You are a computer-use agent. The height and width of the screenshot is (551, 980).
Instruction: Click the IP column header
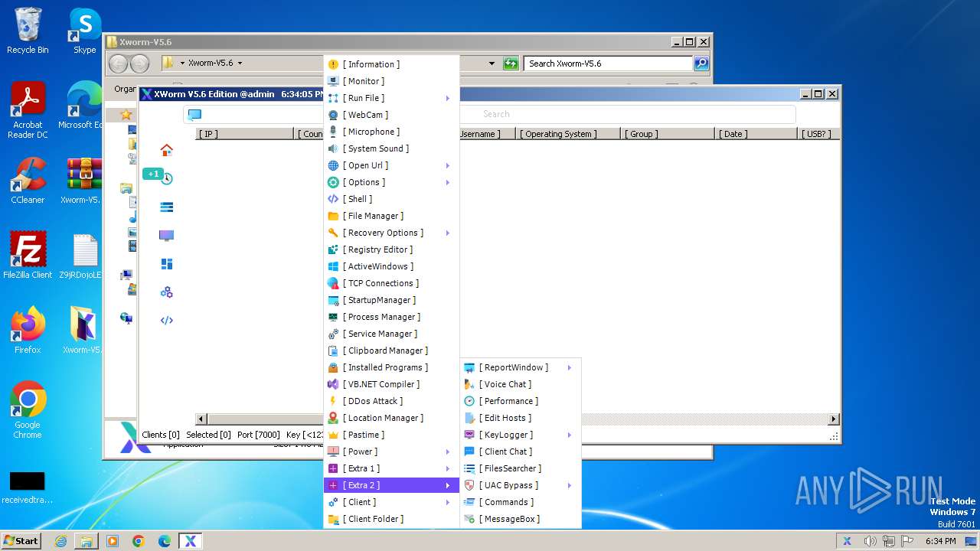(245, 134)
